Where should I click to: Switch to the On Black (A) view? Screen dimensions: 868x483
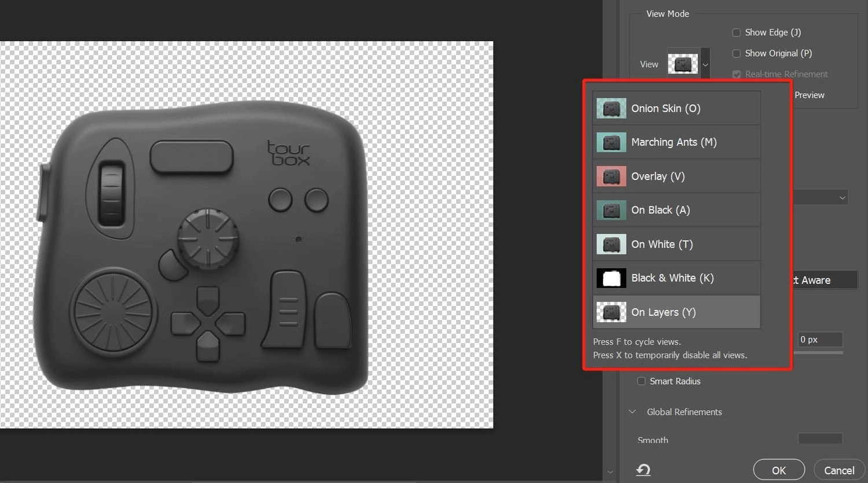coord(676,210)
